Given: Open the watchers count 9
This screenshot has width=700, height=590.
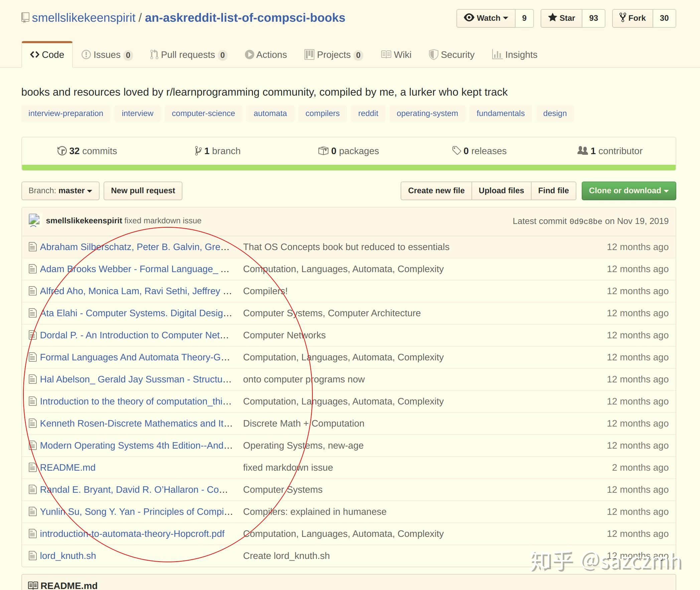Looking at the screenshot, I should click(x=524, y=18).
